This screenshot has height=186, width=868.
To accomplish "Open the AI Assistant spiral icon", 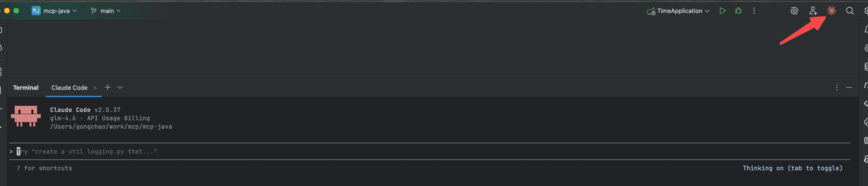I will 794,11.
